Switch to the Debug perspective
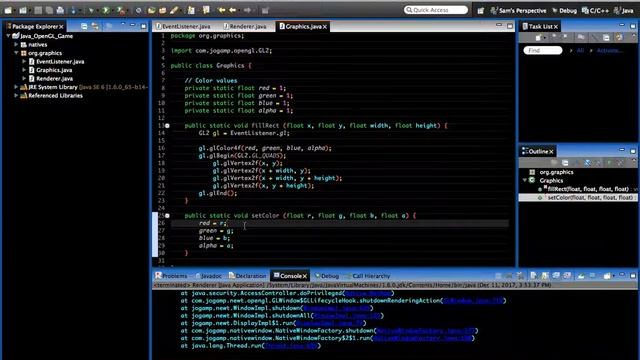The width and height of the screenshot is (640, 360). pos(564,11)
